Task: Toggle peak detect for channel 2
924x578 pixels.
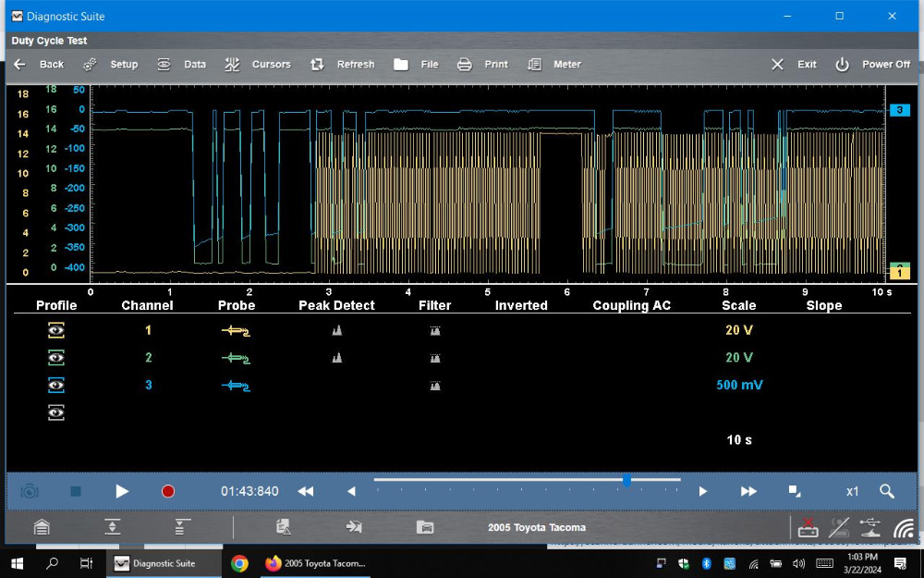Action: tap(337, 358)
